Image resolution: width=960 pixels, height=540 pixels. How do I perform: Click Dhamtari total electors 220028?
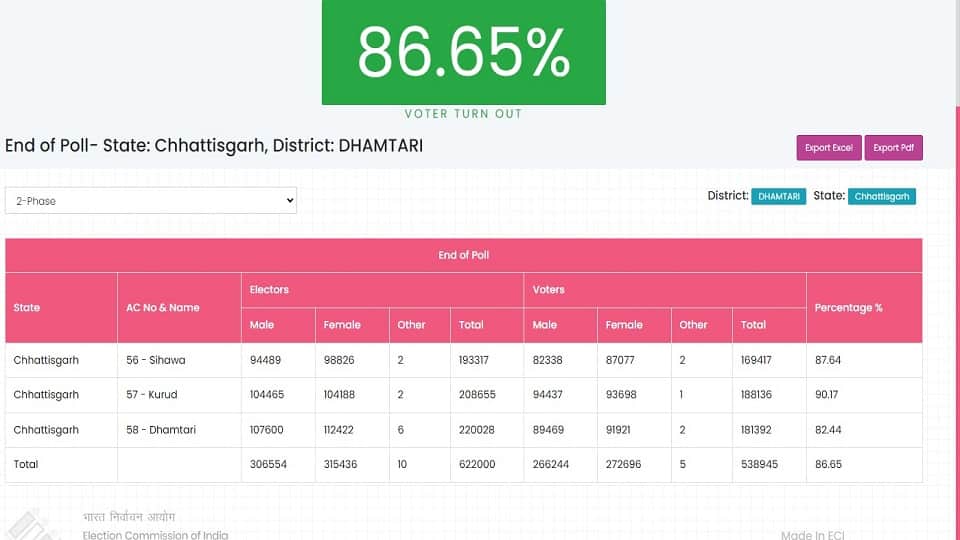477,430
